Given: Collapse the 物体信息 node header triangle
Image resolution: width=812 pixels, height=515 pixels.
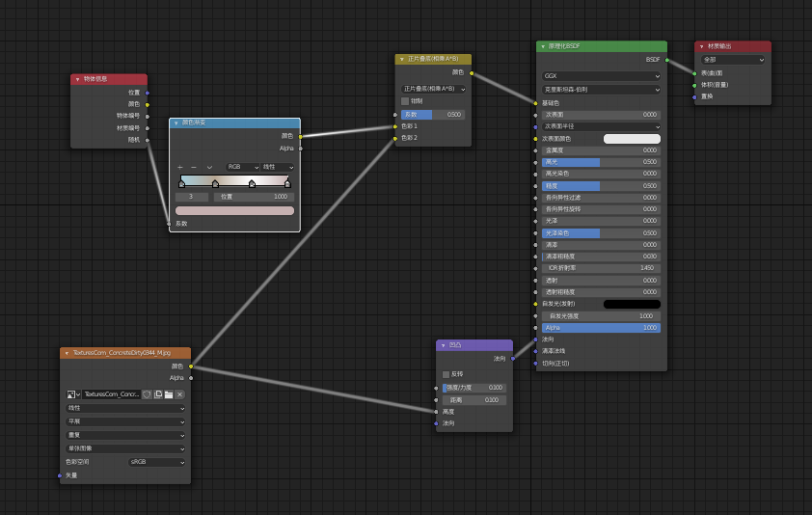Looking at the screenshot, I should (77, 79).
